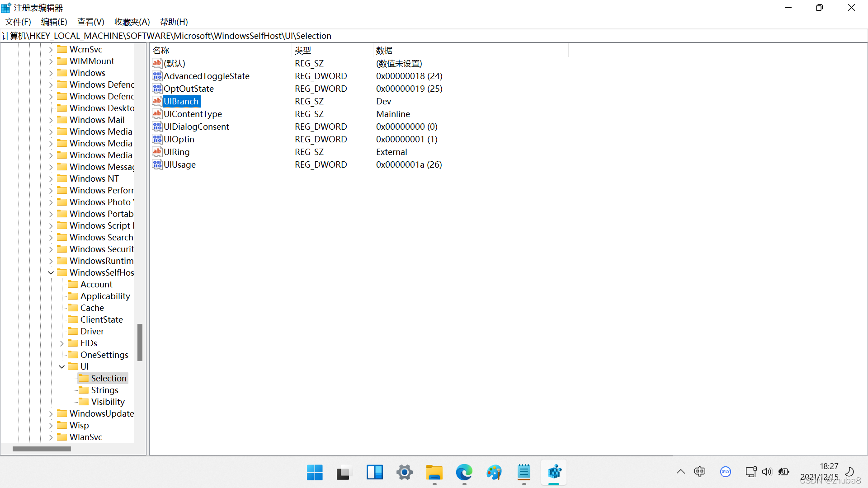Open the Paint app in taskbar

[x=494, y=473]
